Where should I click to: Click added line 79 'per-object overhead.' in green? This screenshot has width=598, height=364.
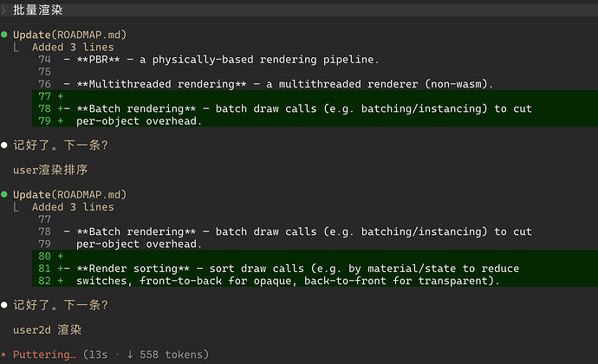[x=139, y=121]
